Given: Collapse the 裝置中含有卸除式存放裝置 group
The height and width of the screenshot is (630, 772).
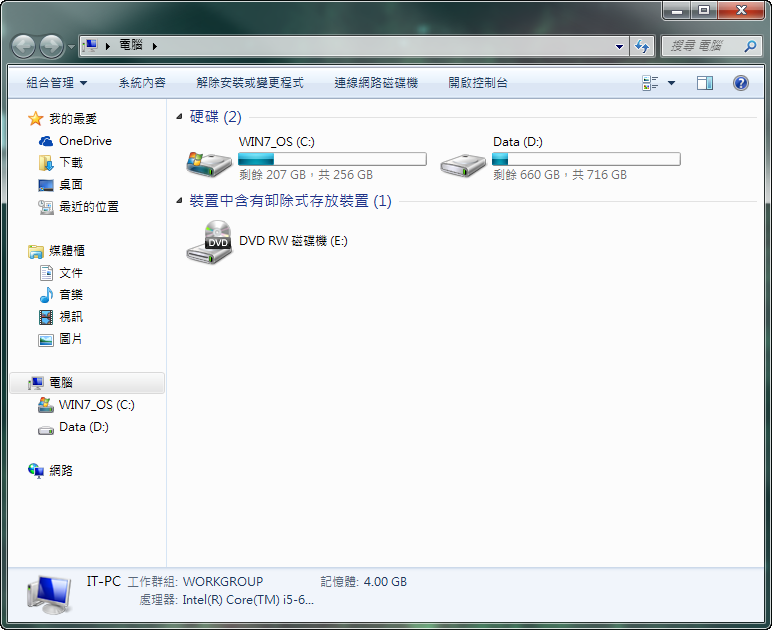Looking at the screenshot, I should click(x=179, y=202).
